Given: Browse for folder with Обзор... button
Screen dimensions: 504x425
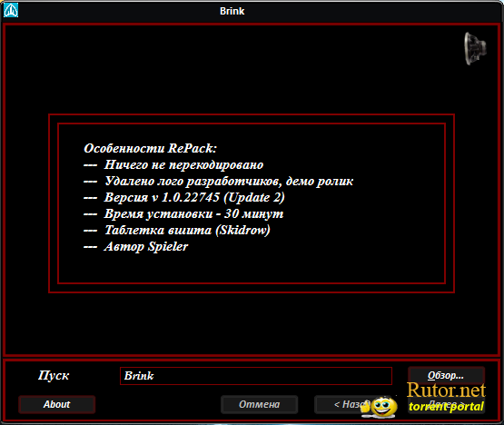Looking at the screenshot, I should (x=446, y=375).
